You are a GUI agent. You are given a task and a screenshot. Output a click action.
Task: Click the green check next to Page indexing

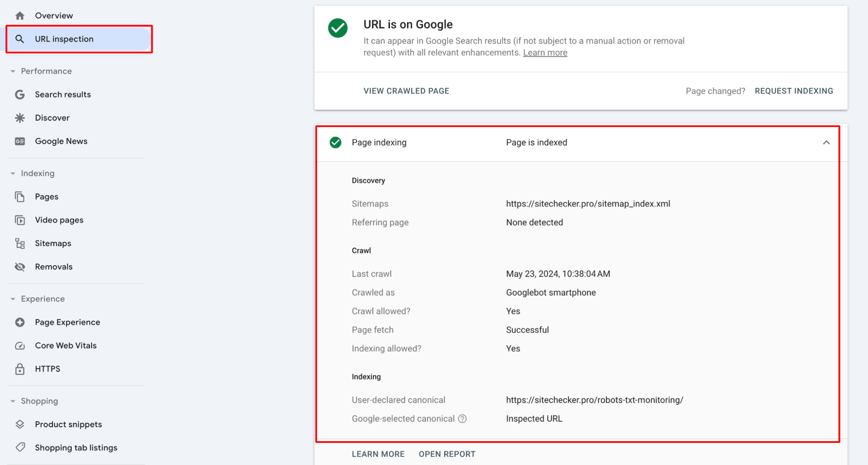[335, 142]
